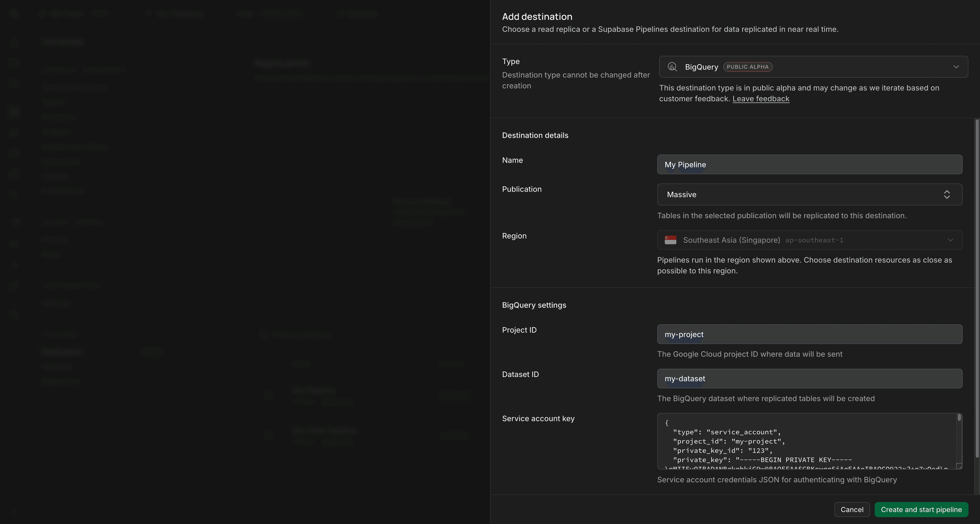
Task: Focus the Name field containing My Pipeline
Action: [x=810, y=164]
